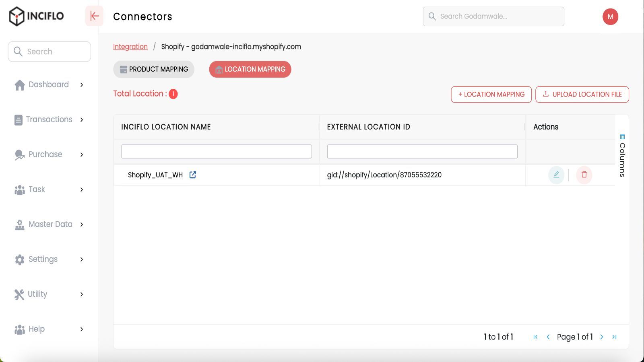Expand the Settings menu chevron
Screen dimensions: 644x362
tap(82, 259)
